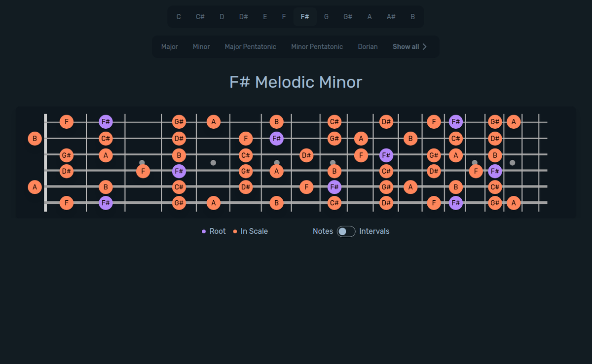Image resolution: width=592 pixels, height=364 pixels.
Task: Switch to the G# root note
Action: (347, 16)
